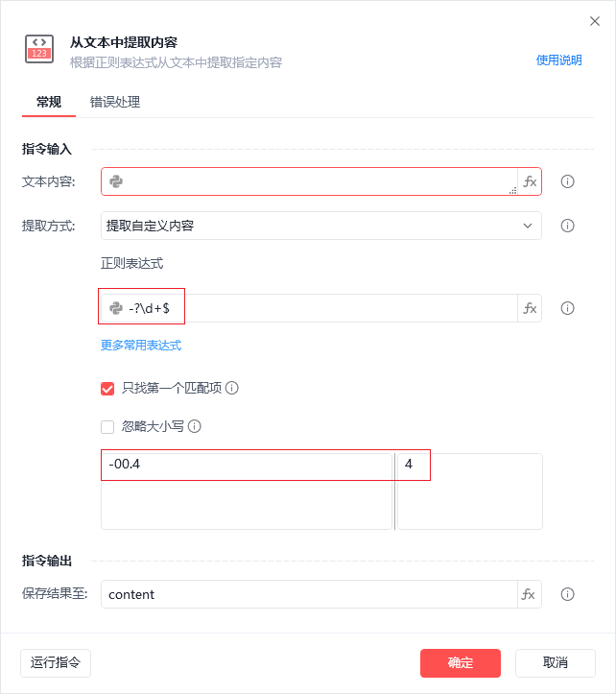
Task: Click the info icon next to 忽略大小写
Action: (195, 426)
